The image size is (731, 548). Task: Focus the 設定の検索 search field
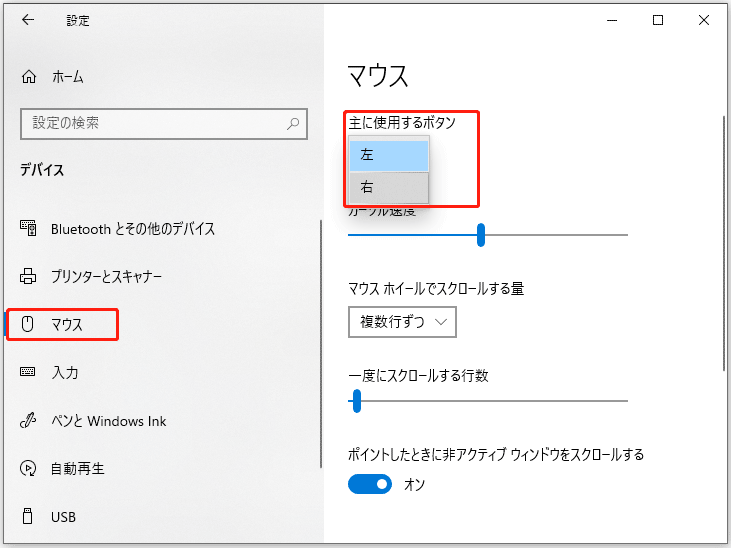point(164,124)
